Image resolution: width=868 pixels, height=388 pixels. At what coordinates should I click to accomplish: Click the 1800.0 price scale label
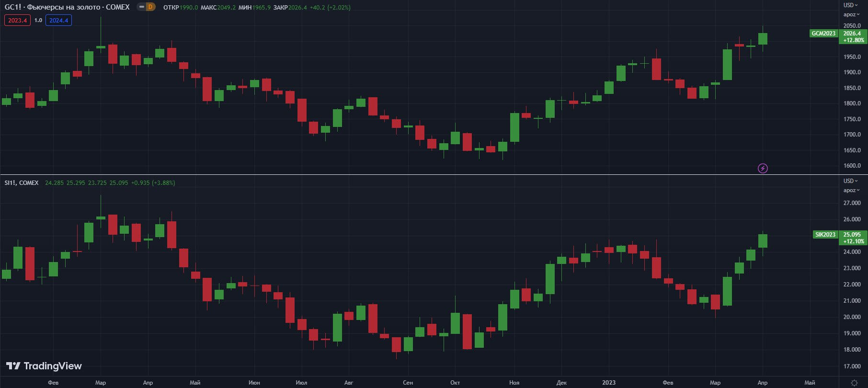click(x=852, y=103)
